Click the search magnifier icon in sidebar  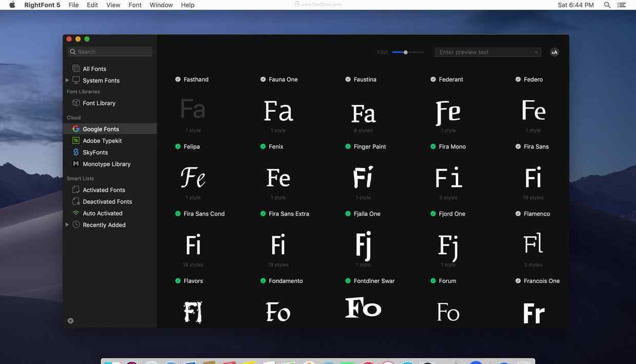tap(73, 52)
